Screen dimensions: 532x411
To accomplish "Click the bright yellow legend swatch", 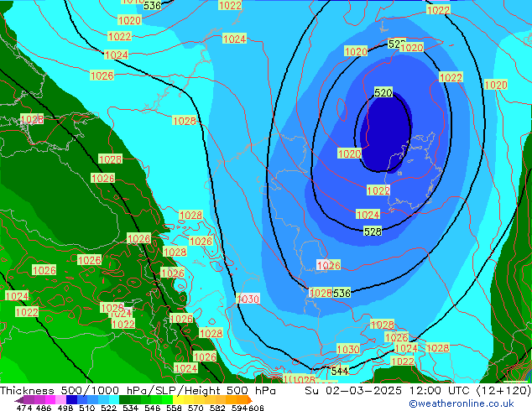I will (x=178, y=400).
